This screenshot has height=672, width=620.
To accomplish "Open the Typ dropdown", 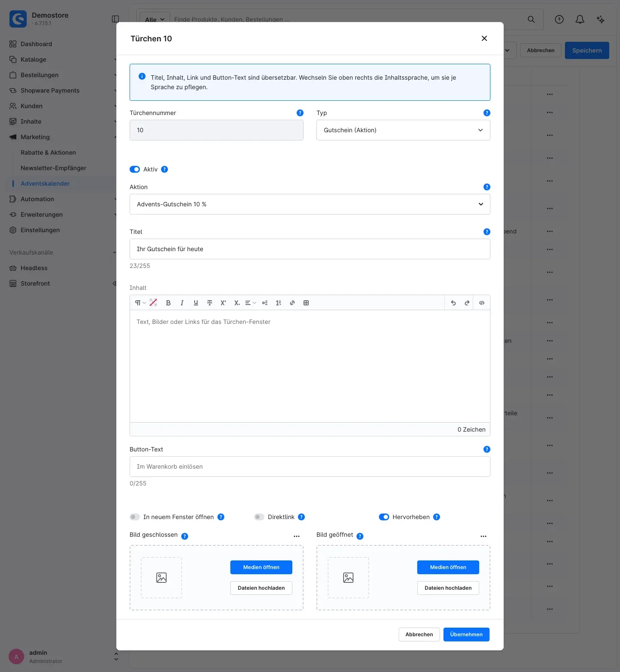I will (x=403, y=130).
